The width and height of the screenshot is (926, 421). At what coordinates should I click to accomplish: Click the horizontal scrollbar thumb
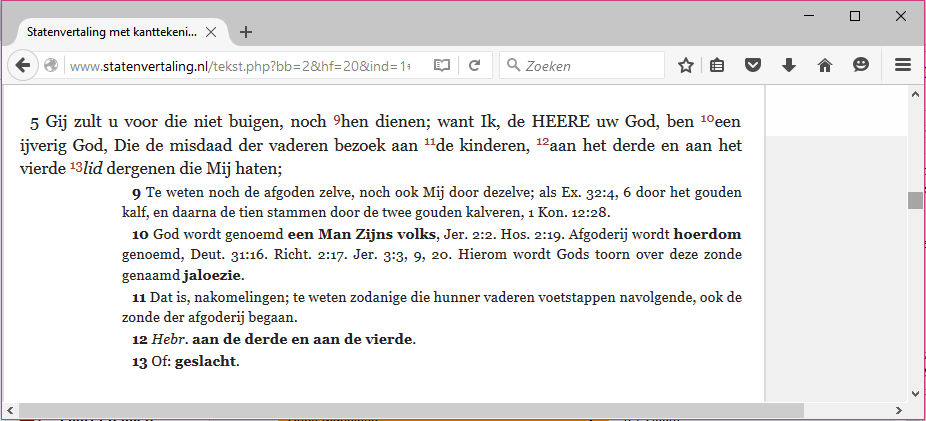(x=411, y=410)
